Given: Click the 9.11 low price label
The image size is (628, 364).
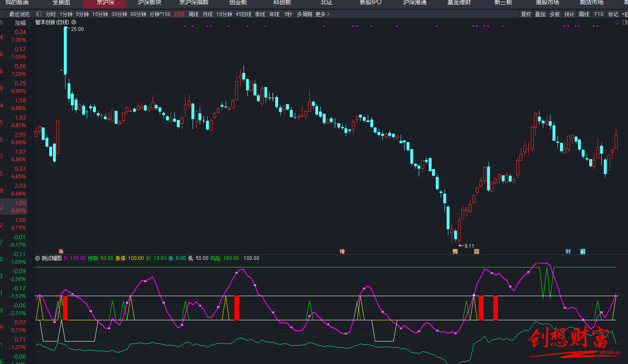Looking at the screenshot, I should click(x=469, y=246).
